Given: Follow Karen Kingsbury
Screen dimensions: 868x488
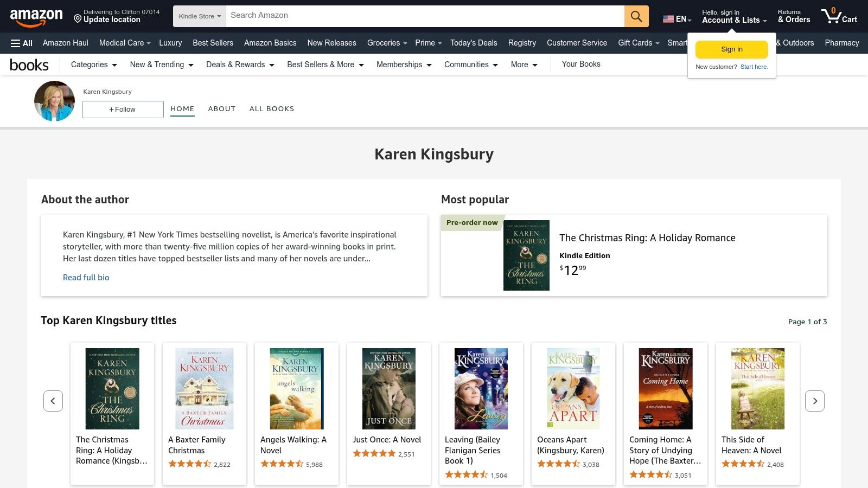Looking at the screenshot, I should coord(123,110).
